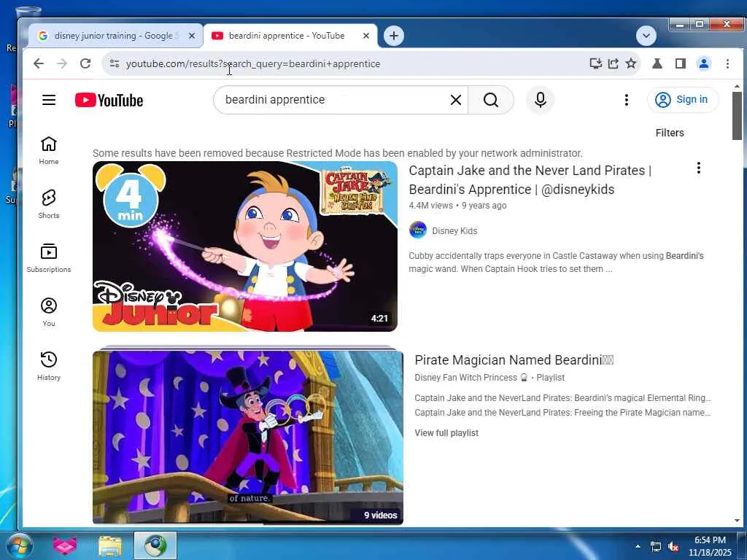Show hidden system tray icons
The width and height of the screenshot is (747, 560).
(638, 546)
